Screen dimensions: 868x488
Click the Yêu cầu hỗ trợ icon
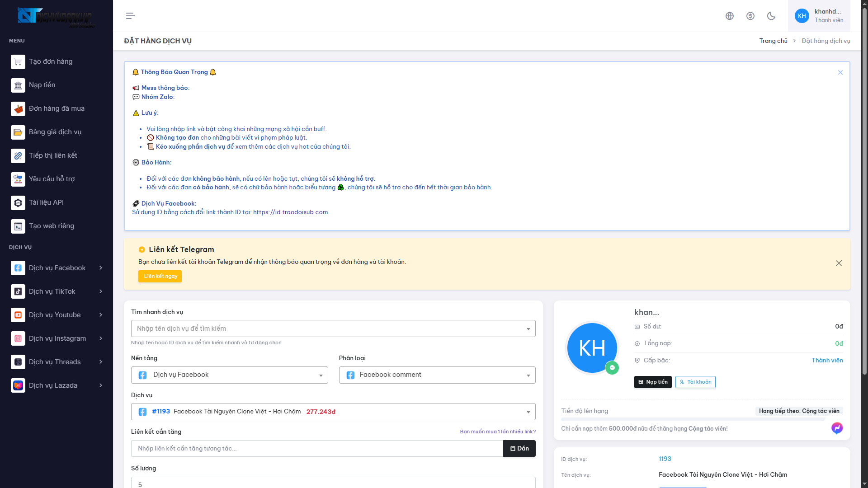pos(18,179)
